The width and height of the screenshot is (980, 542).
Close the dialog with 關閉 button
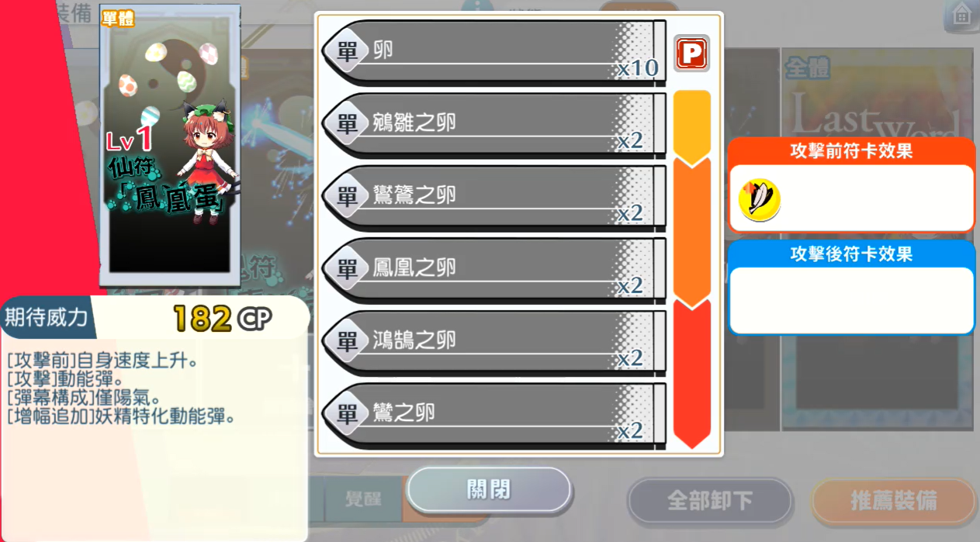click(x=489, y=490)
